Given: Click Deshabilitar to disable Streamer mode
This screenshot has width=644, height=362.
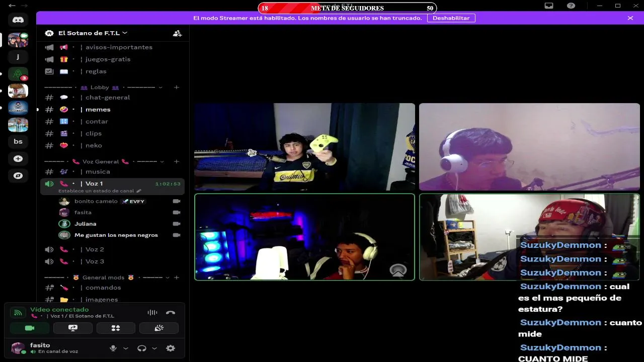Looking at the screenshot, I should point(451,18).
